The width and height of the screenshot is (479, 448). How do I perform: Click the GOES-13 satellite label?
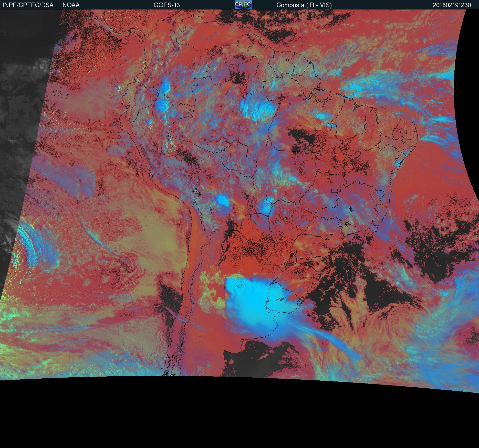click(166, 5)
